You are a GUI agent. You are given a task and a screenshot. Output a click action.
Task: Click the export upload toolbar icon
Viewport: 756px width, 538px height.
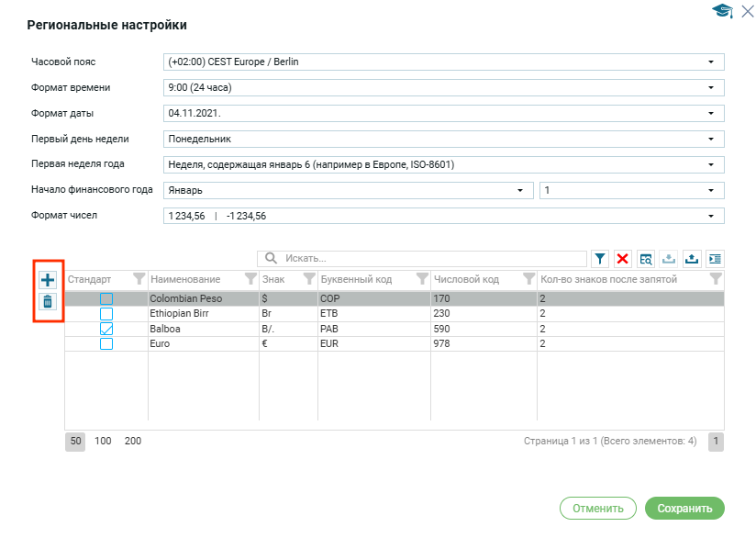click(x=692, y=259)
